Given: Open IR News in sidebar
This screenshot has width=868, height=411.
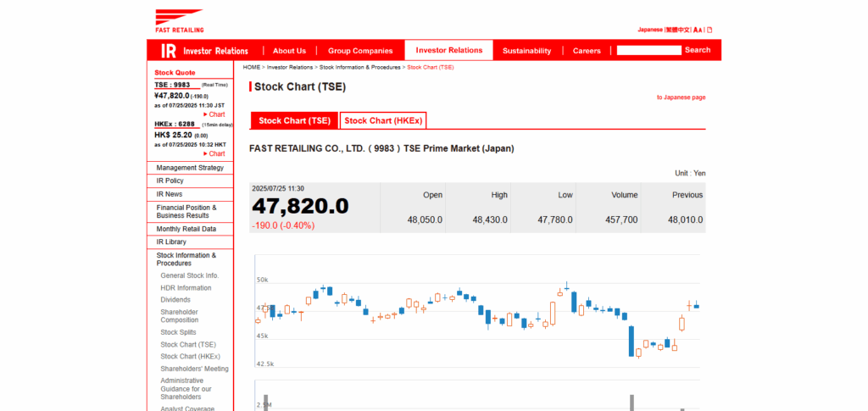Looking at the screenshot, I should 190,194.
